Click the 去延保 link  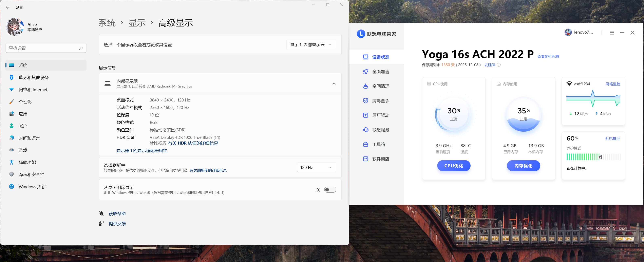coord(490,65)
